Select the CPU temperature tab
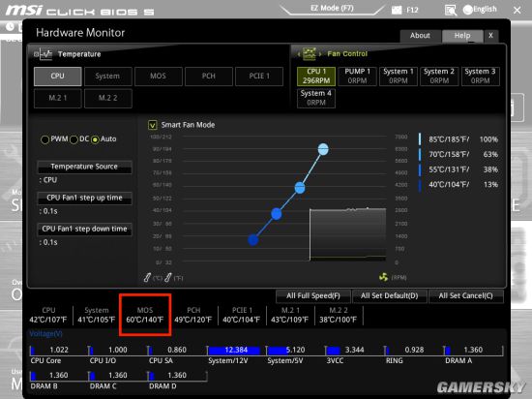Screen dimensions: 532x399 (58, 77)
